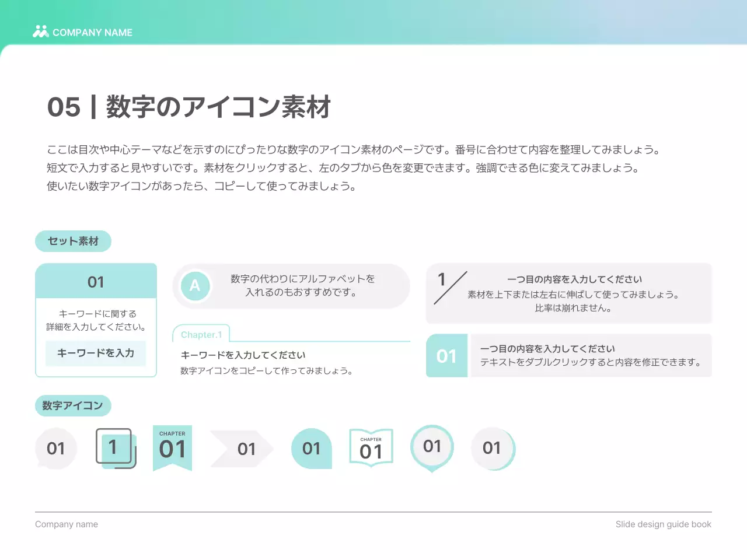Click the Slide design guide book footer
This screenshot has width=747, height=560.
point(663,524)
